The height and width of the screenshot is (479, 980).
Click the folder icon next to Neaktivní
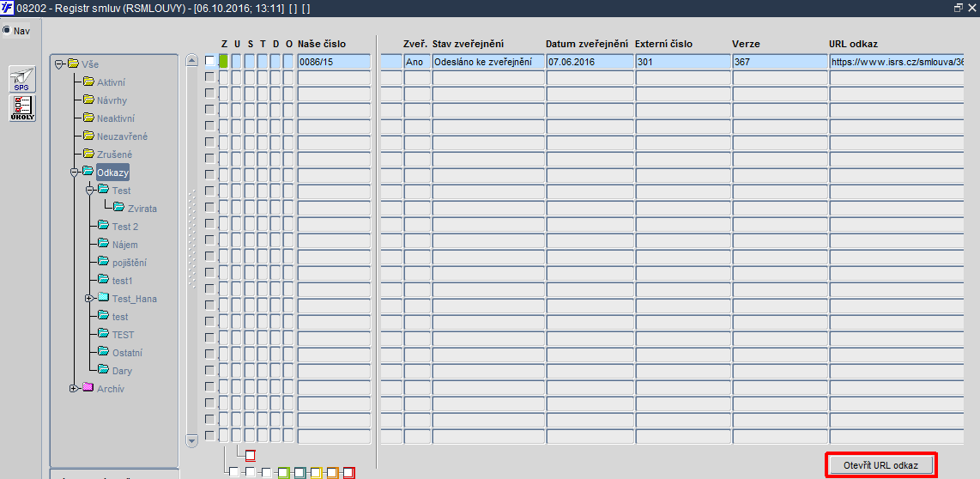88,118
